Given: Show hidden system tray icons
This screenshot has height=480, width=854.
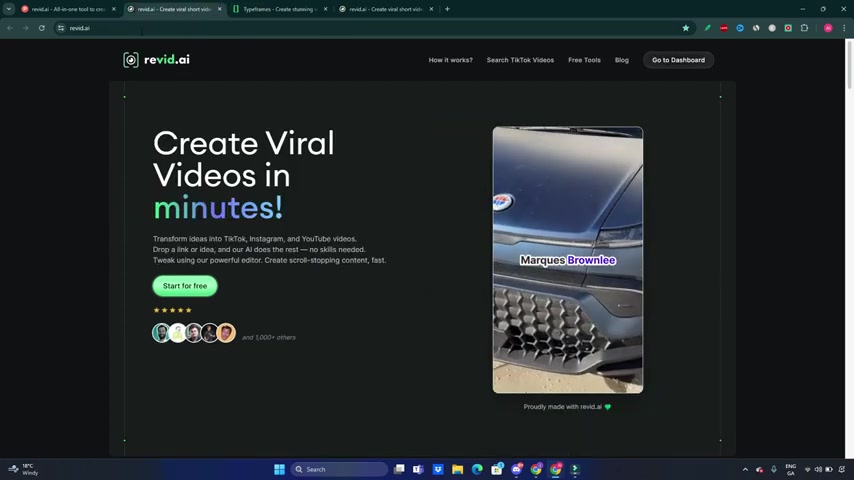Looking at the screenshot, I should (745, 469).
